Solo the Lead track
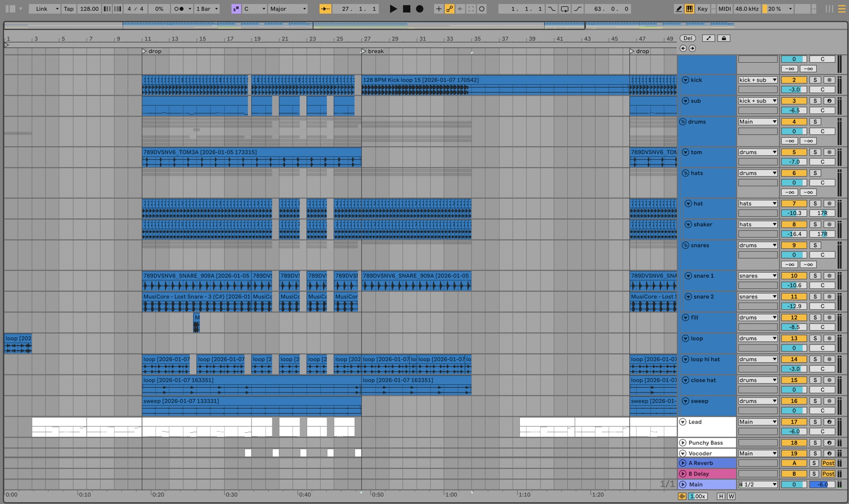Viewport: 849px width, 504px height. [815, 422]
